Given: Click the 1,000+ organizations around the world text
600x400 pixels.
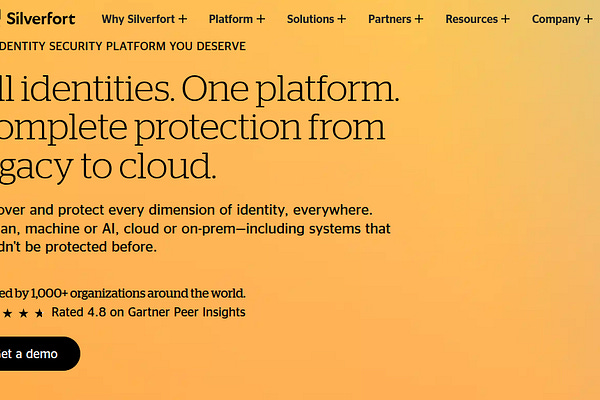Looking at the screenshot, I should coord(138,293).
